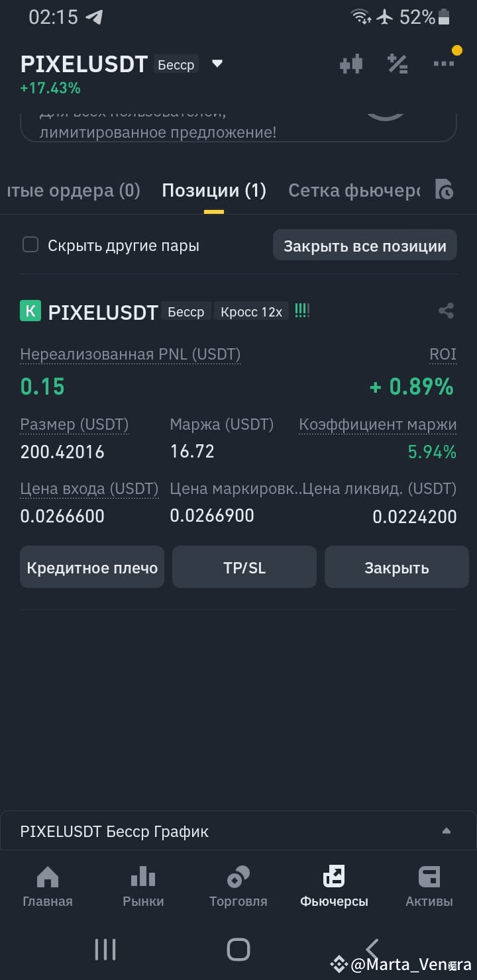This screenshot has width=477, height=980.
Task: Open the three-dot more options menu
Action: pos(444,64)
